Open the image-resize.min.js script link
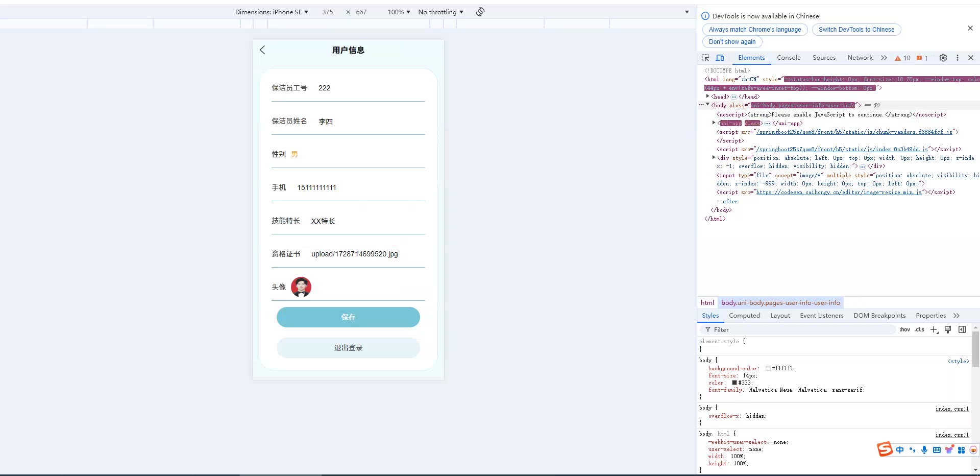 coord(839,192)
